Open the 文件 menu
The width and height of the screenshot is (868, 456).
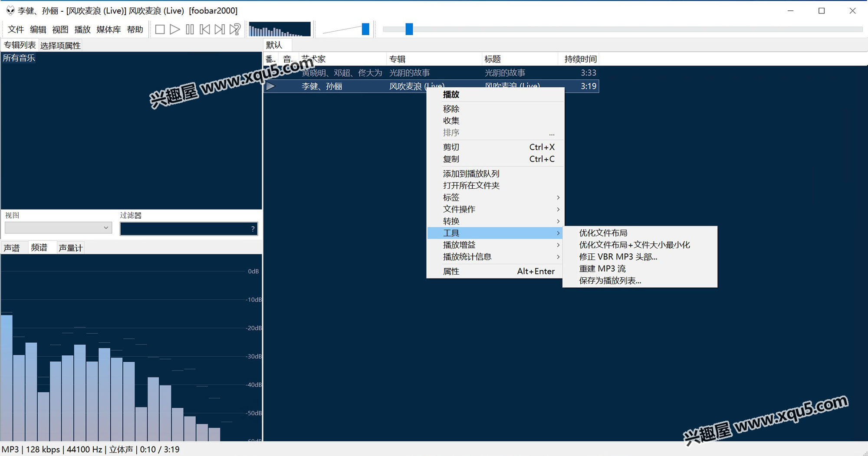coord(16,29)
